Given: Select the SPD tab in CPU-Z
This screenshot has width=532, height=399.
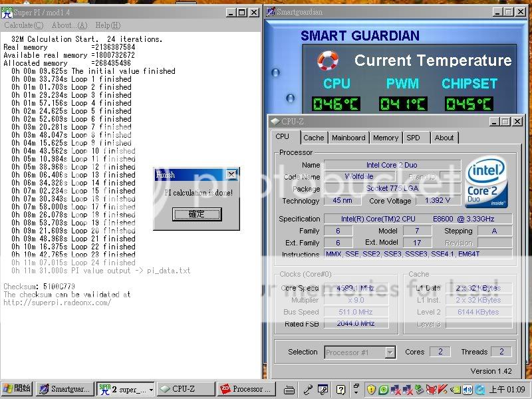Looking at the screenshot, I should coord(413,138).
